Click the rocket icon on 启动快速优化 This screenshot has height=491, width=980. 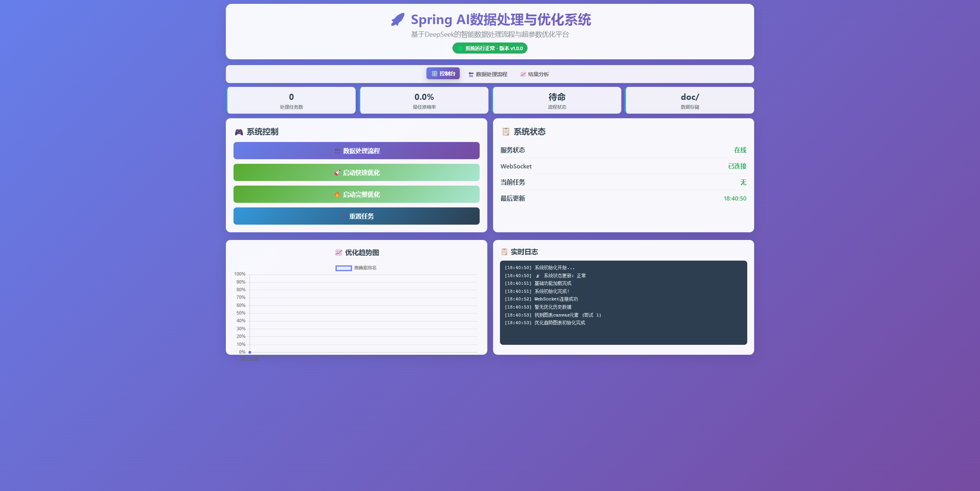coord(337,173)
